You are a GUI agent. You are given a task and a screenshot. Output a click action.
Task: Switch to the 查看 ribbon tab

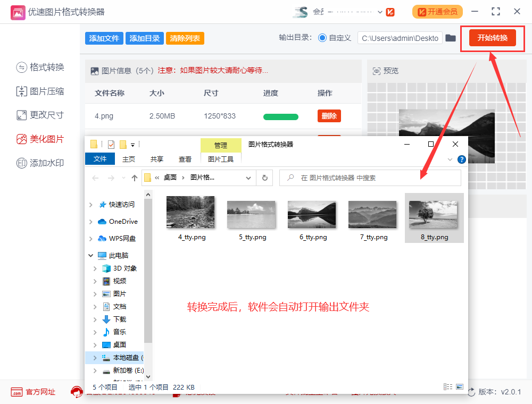(185, 159)
